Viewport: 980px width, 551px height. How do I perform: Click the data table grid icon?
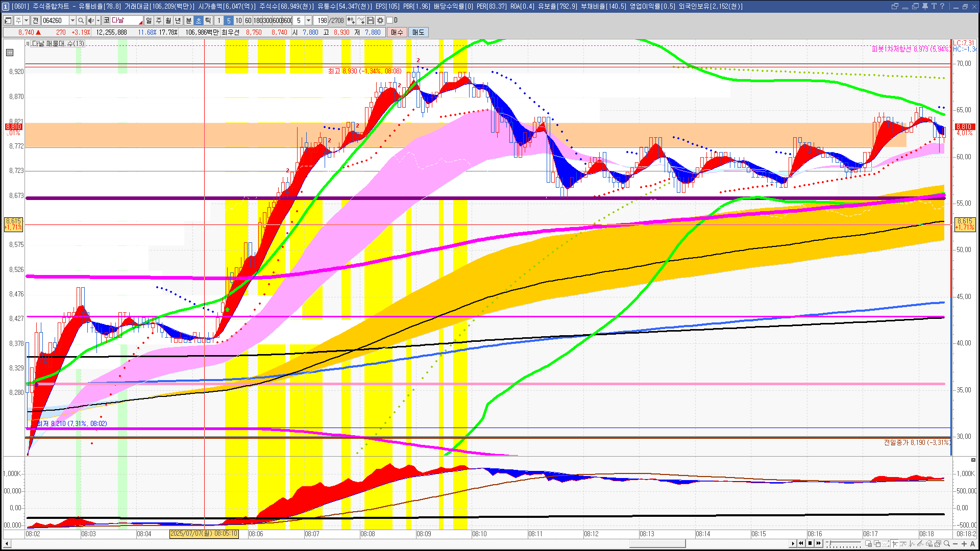click(10, 53)
